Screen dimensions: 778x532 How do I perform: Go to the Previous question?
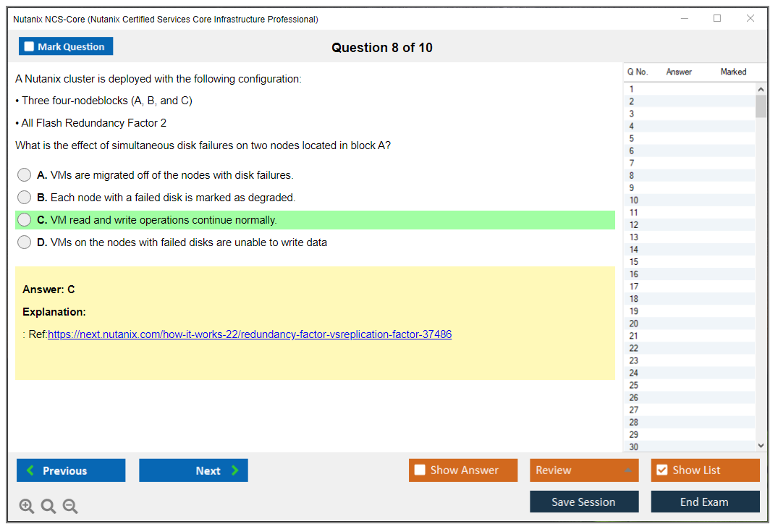coord(71,470)
